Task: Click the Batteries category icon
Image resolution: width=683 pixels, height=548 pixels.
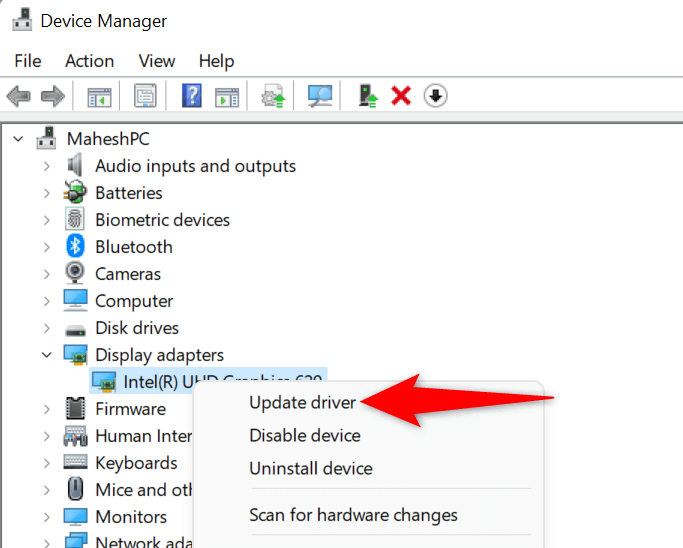Action: point(75,192)
